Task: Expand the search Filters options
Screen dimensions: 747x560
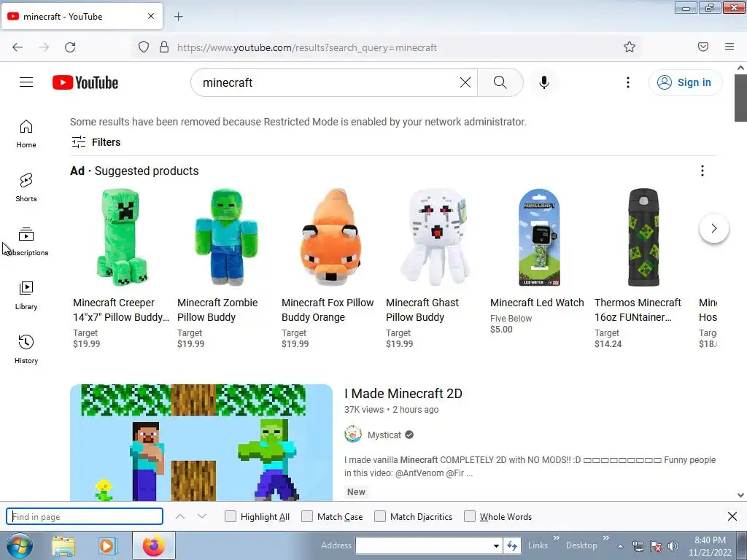Action: click(x=96, y=142)
